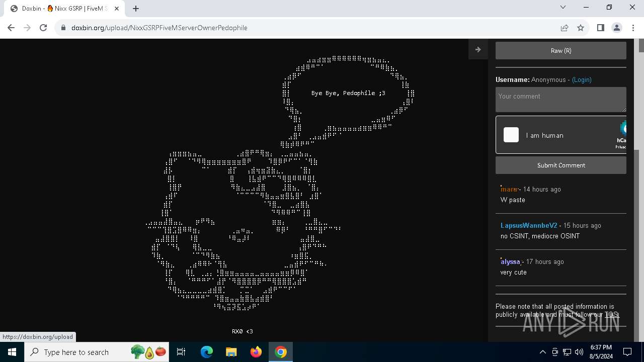
Task: Open LapsusWannbeV2 user profile
Action: point(529,225)
